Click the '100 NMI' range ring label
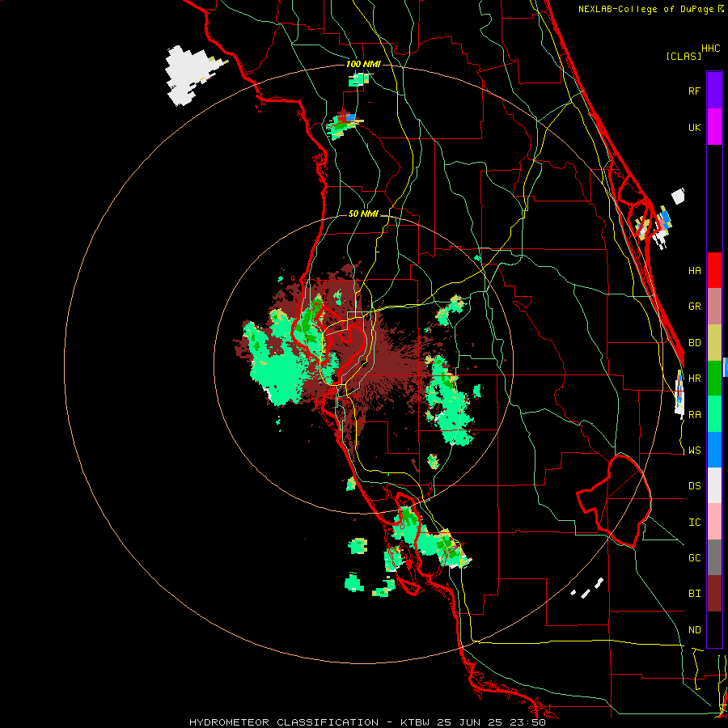Viewport: 728px width, 728px height. [363, 64]
